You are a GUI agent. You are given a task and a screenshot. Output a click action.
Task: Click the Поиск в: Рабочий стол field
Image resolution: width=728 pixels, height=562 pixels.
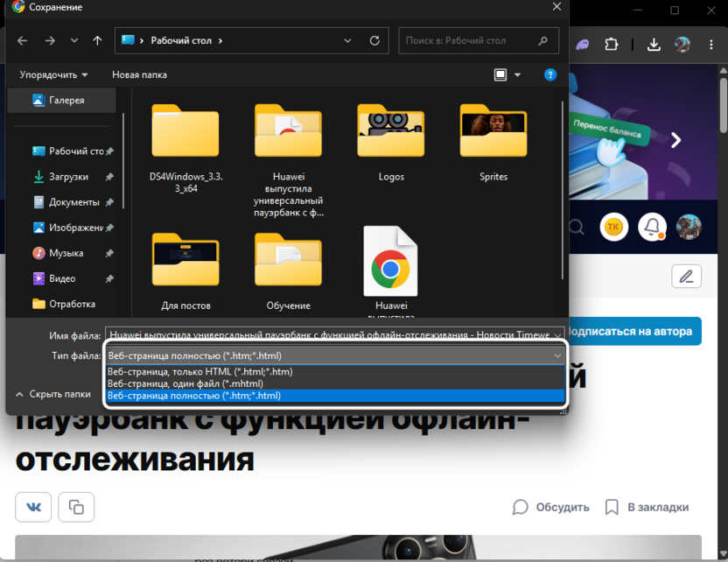pos(479,41)
